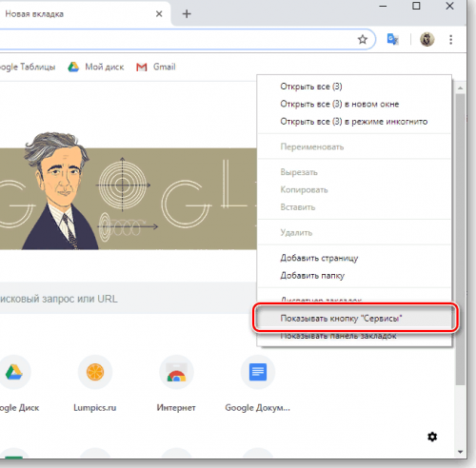Open the "Интернет" shortcut tile
Viewport: 476px width, 468px height.
point(176,383)
